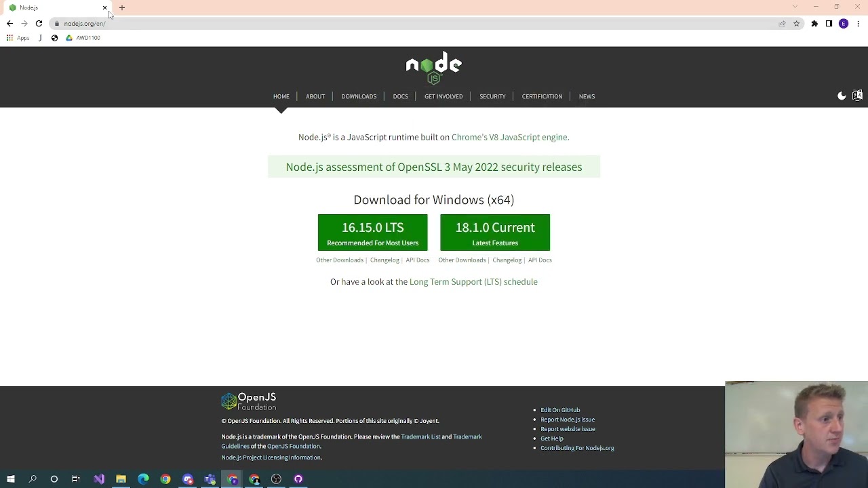Screen dimensions: 868x488
Task: Open API Docs under the LTS button
Action: (418, 260)
